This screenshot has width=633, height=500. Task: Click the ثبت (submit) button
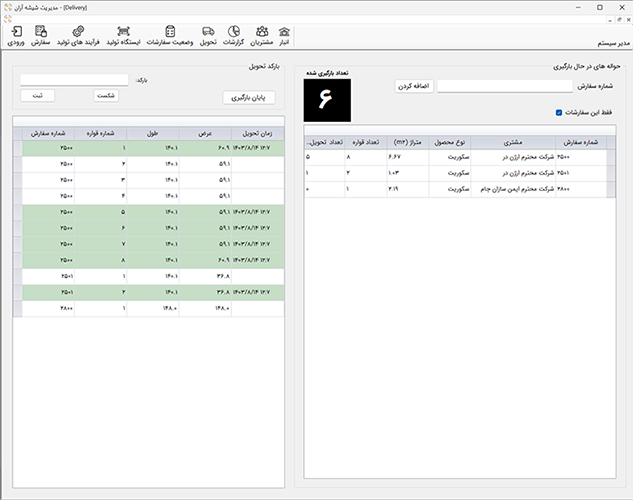(38, 95)
